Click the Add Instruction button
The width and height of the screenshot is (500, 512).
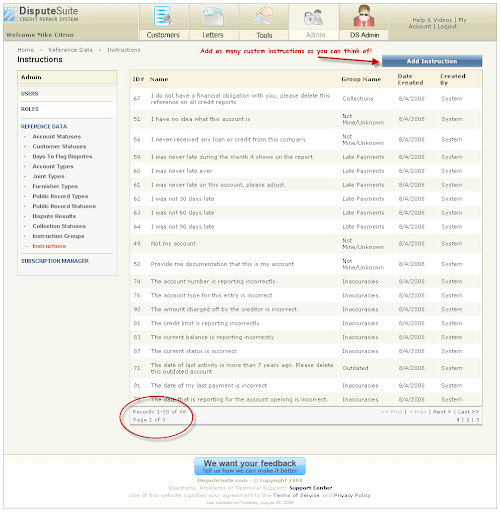coord(432,61)
